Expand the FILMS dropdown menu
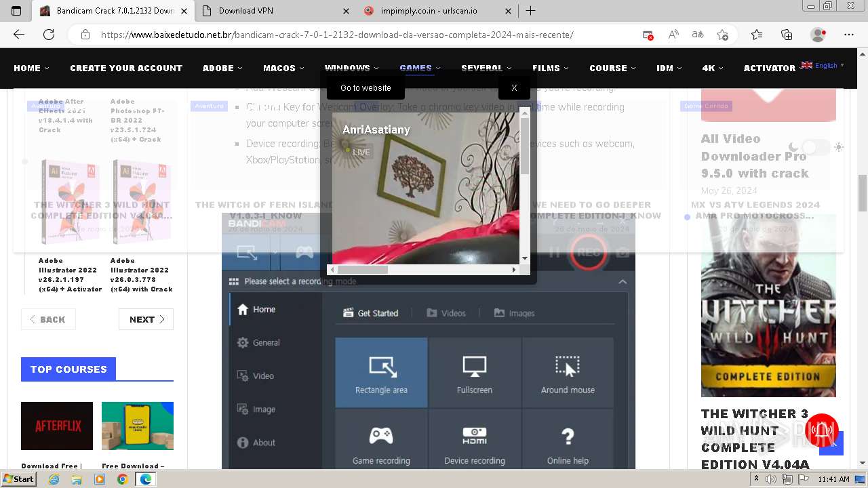The height and width of the screenshot is (488, 868). pos(551,68)
